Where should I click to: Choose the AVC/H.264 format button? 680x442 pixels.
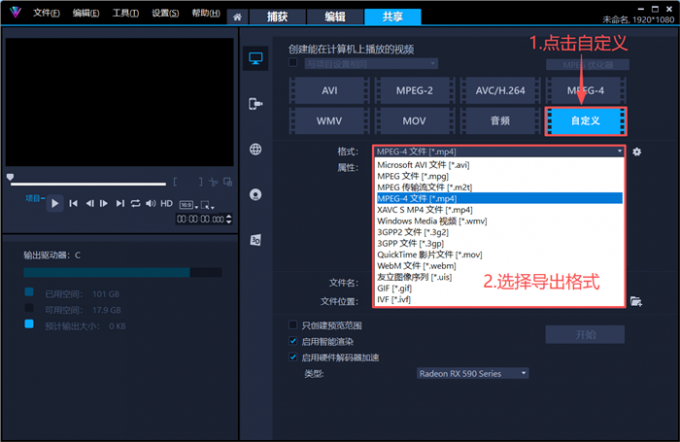[500, 90]
